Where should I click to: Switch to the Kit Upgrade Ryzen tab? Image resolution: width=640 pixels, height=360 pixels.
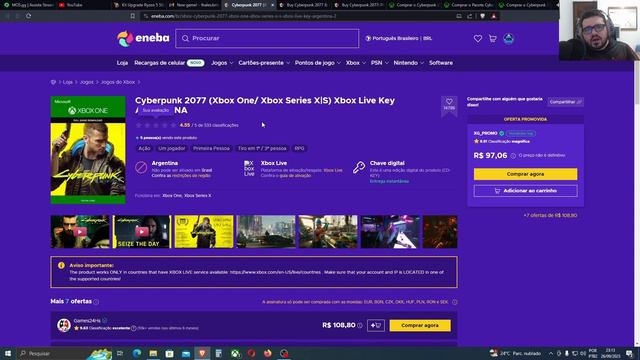point(139,5)
